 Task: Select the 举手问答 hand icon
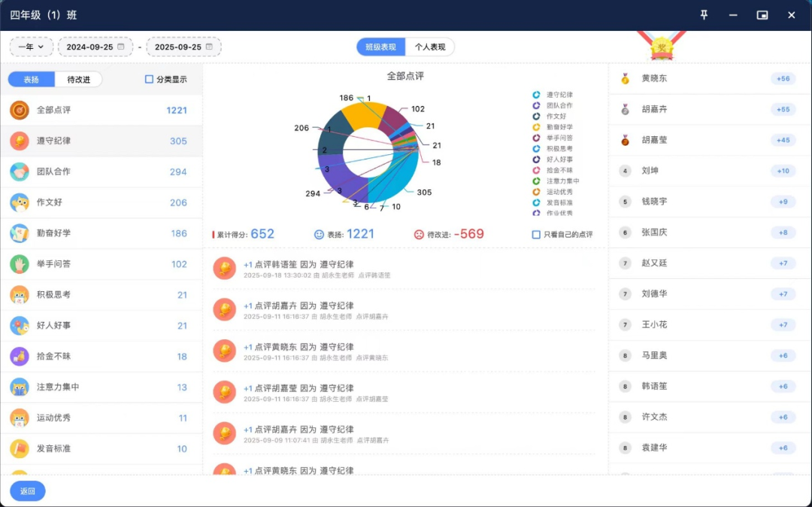pyautogui.click(x=20, y=264)
